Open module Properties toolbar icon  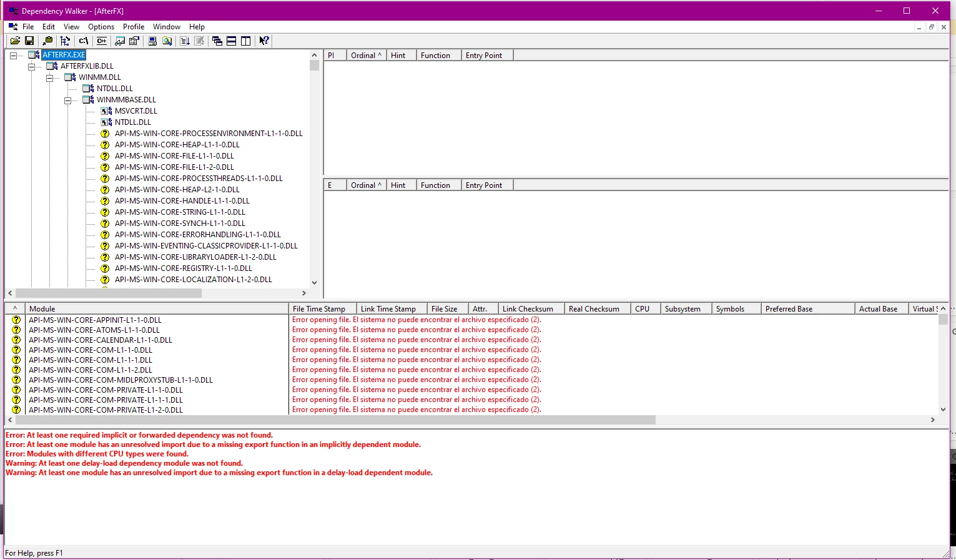134,41
